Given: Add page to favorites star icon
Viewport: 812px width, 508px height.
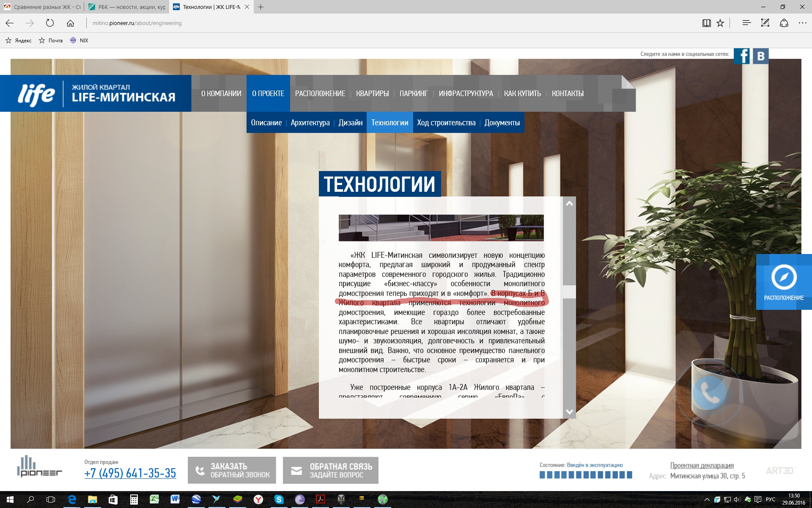Looking at the screenshot, I should tap(720, 23).
